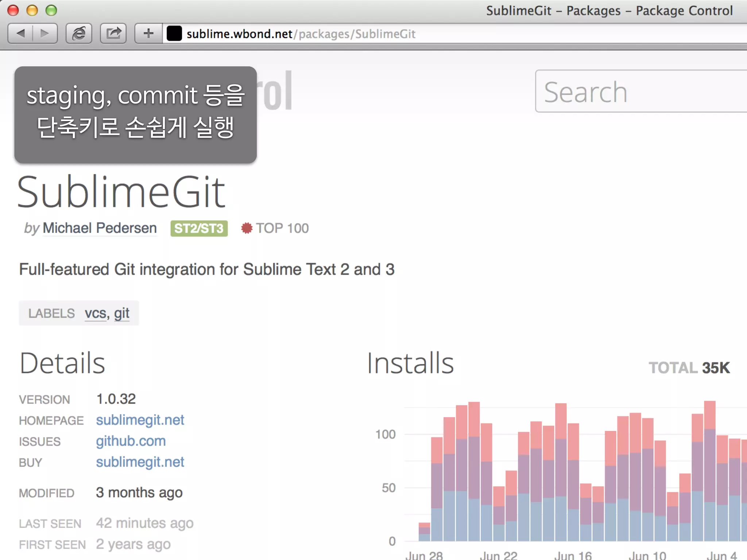The height and width of the screenshot is (560, 747).
Task: Click the ST2/ST3 compatibility badge
Action: click(x=199, y=229)
